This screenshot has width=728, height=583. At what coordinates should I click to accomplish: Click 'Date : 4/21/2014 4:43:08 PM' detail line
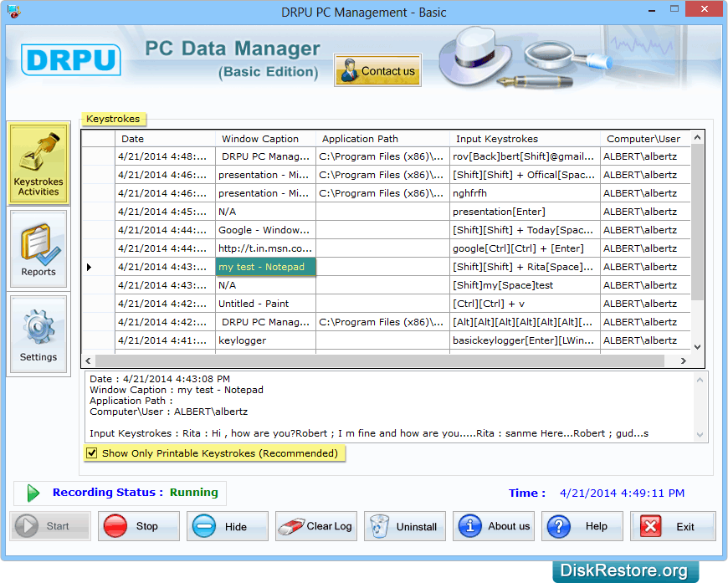coord(160,379)
